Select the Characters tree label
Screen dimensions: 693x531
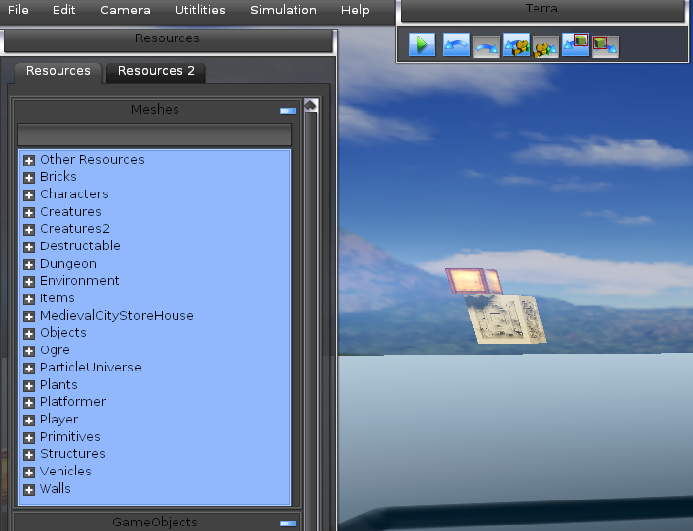point(74,194)
